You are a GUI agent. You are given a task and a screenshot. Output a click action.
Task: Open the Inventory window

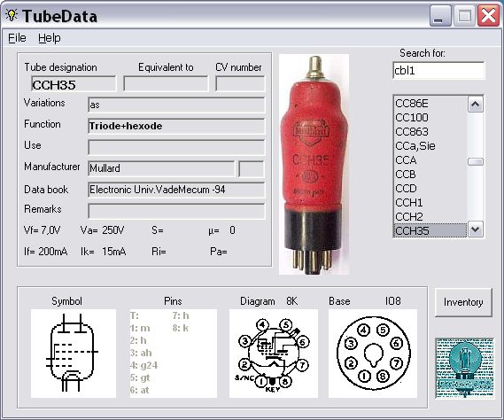point(463,302)
